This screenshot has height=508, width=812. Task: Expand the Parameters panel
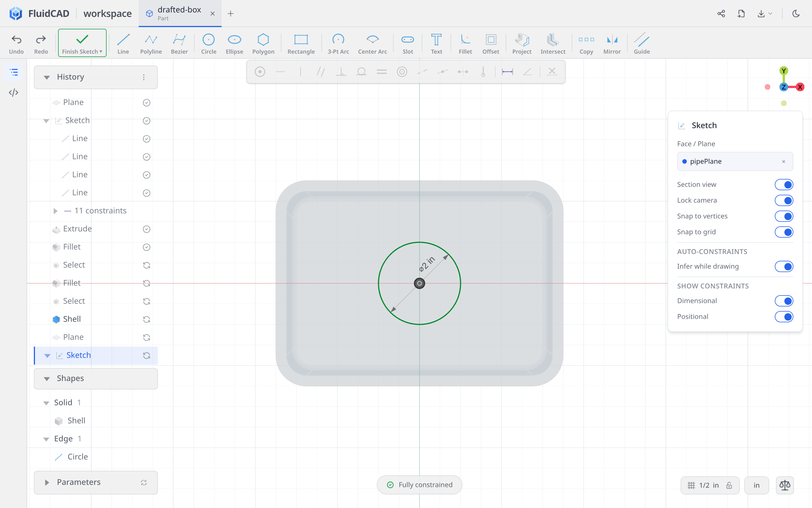tap(47, 483)
